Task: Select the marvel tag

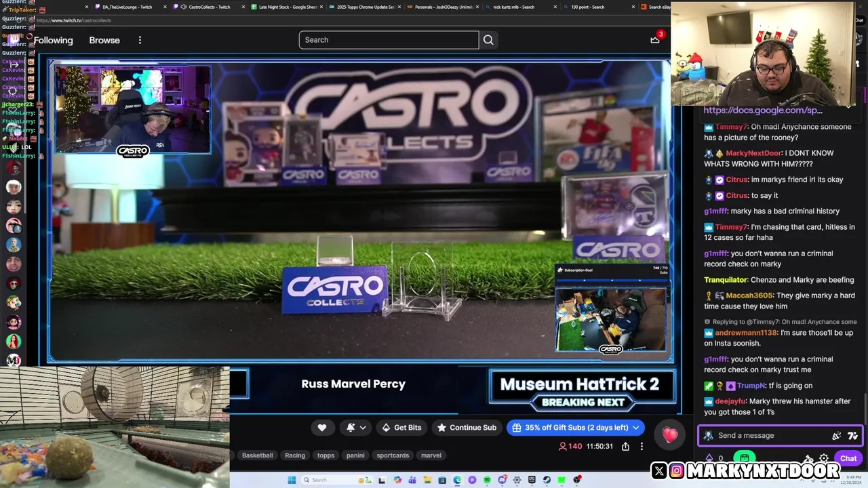Action: coord(431,455)
